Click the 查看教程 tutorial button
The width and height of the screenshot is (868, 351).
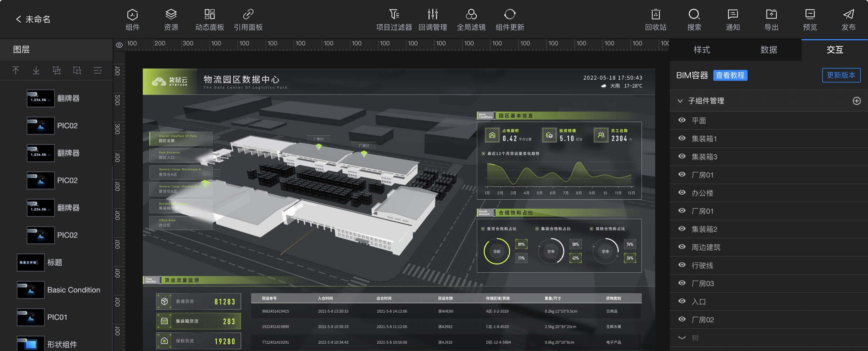pyautogui.click(x=730, y=75)
